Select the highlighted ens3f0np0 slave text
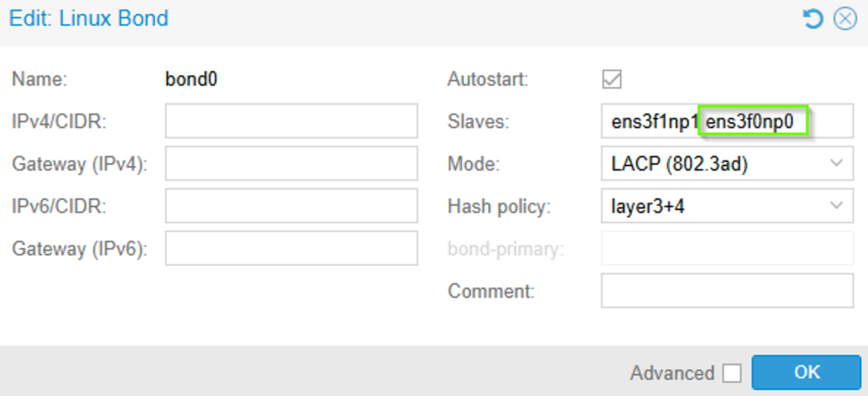Screen dimensions: 868x396 pyautogui.click(x=751, y=121)
